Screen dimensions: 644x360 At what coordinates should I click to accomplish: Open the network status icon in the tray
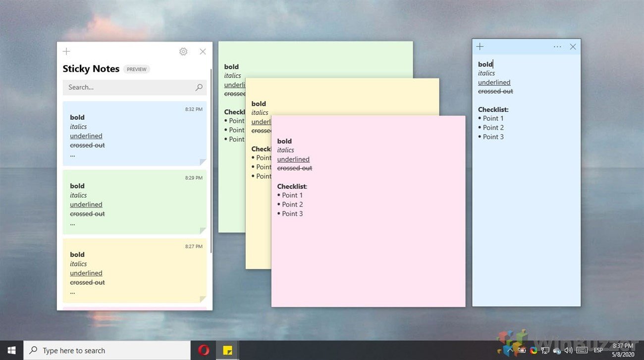click(x=545, y=350)
